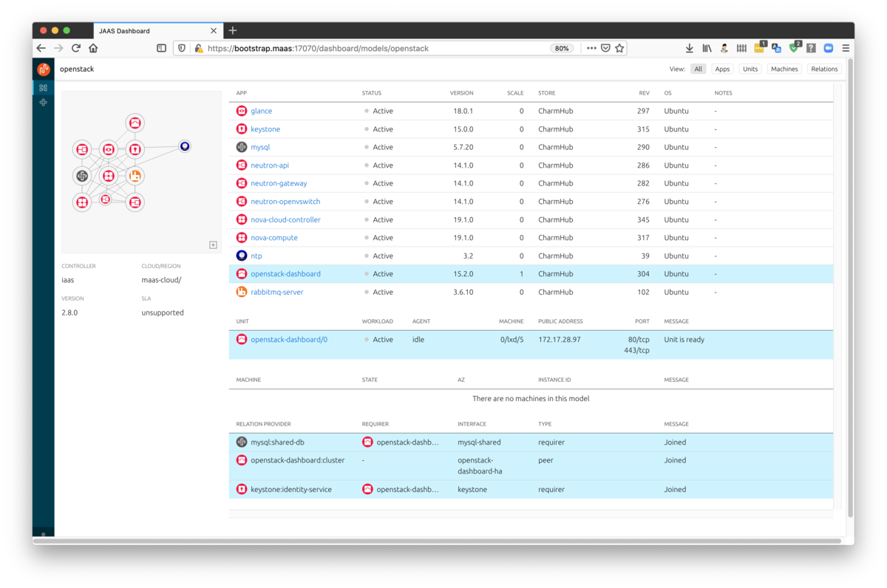Viewport: 887px width, 588px height.
Task: Select the grey mysql node in topology
Action: point(82,176)
